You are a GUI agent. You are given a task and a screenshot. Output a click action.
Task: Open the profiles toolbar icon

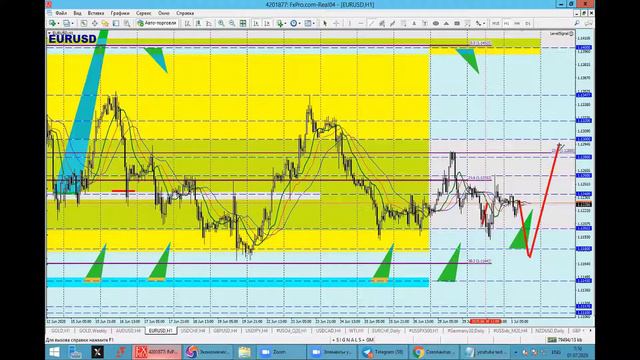[67, 23]
